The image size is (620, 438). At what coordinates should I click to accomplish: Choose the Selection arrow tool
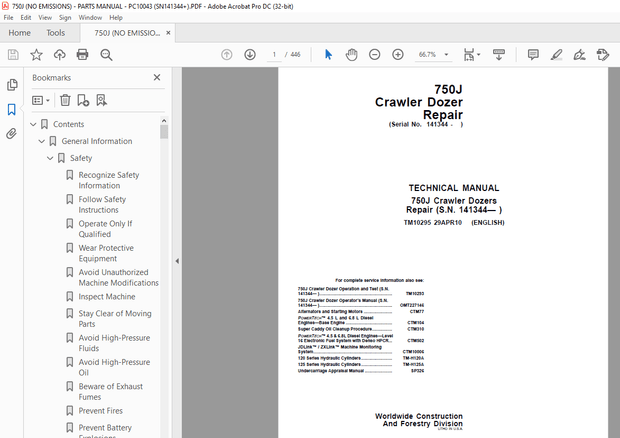click(328, 55)
